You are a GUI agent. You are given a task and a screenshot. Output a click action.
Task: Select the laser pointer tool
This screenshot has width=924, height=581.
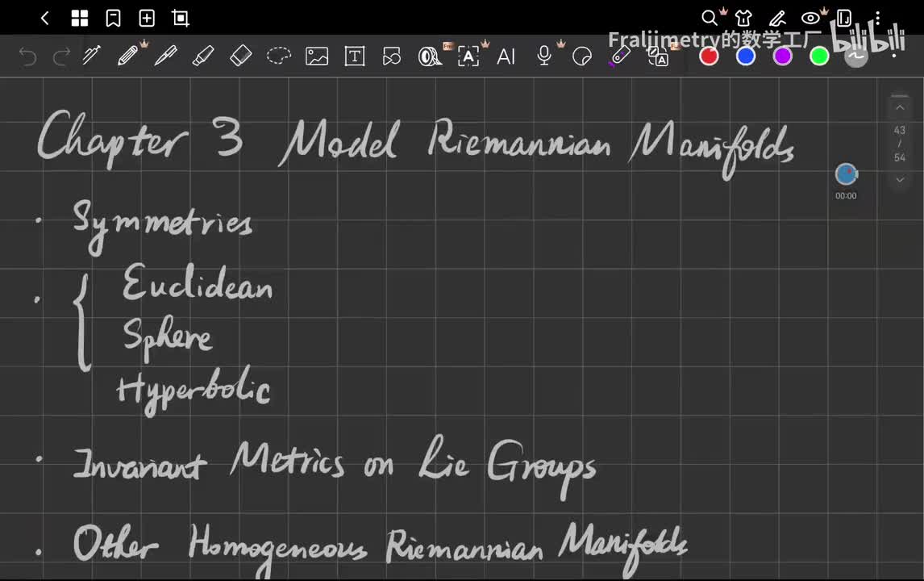[619, 56]
